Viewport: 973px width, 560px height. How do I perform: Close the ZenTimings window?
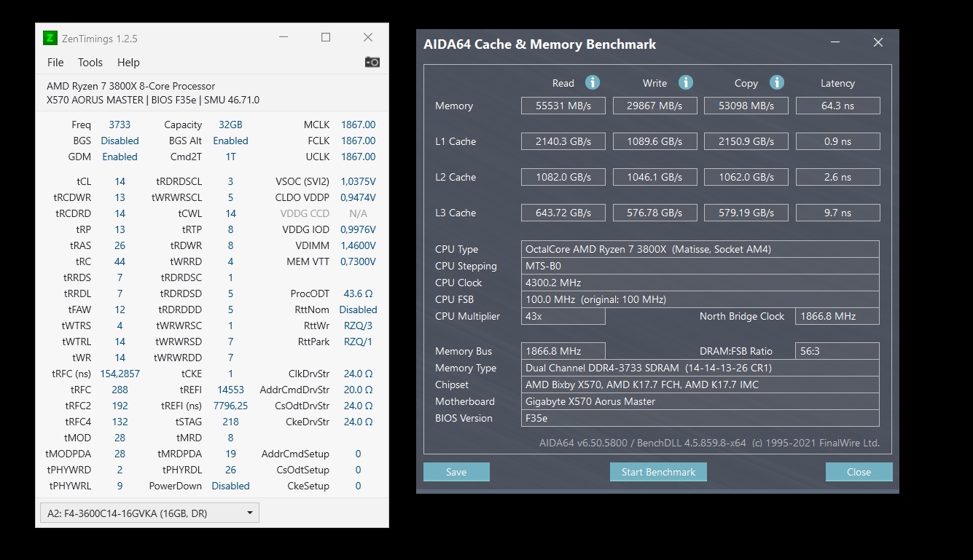tap(368, 38)
